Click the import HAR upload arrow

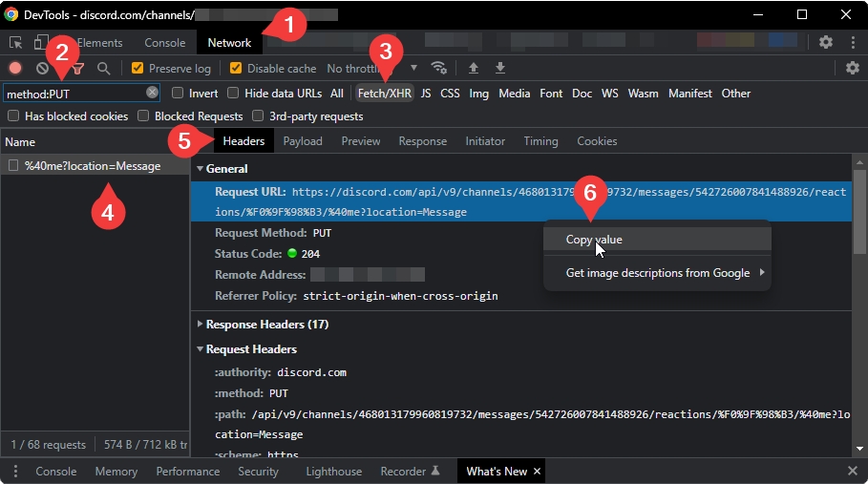point(473,68)
